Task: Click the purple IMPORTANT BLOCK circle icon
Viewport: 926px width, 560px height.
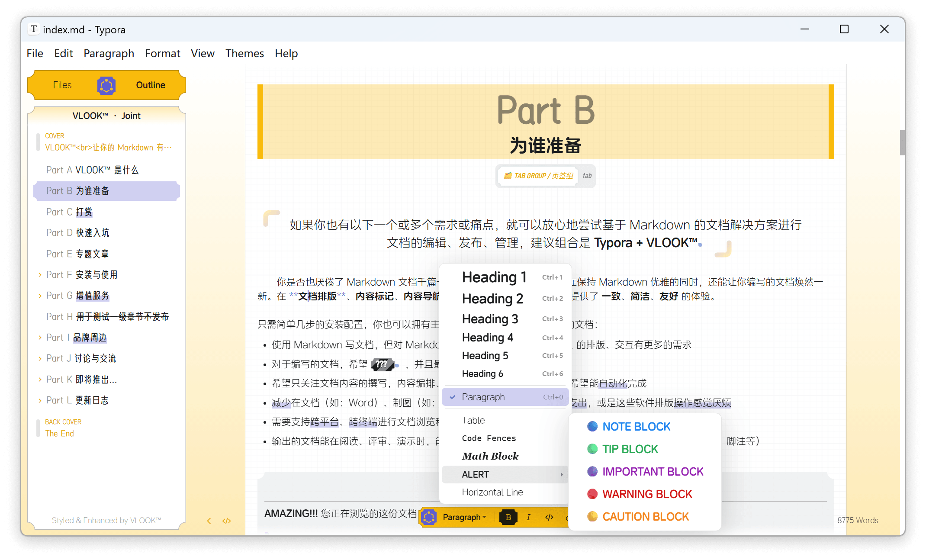Action: click(x=592, y=471)
